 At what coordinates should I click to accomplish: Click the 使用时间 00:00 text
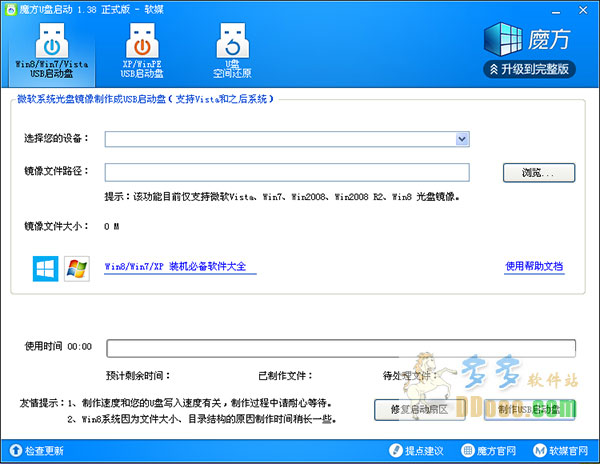click(x=58, y=347)
